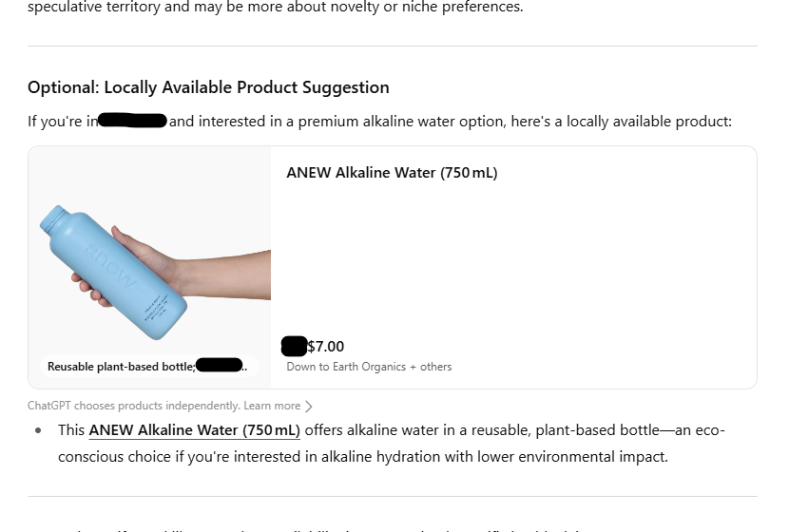
Task: Click the eco-conscious choice description text
Action: (363, 457)
